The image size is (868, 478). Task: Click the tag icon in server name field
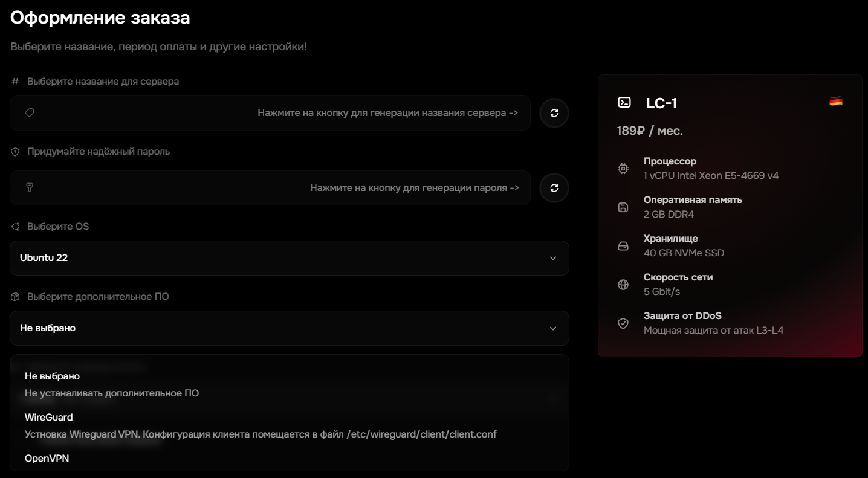click(x=29, y=113)
